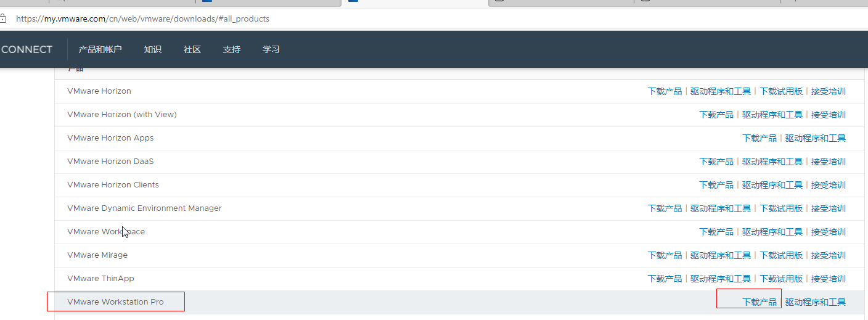Click 接受培训 for VMware Mirage
This screenshot has width=868, height=320.
[829, 255]
